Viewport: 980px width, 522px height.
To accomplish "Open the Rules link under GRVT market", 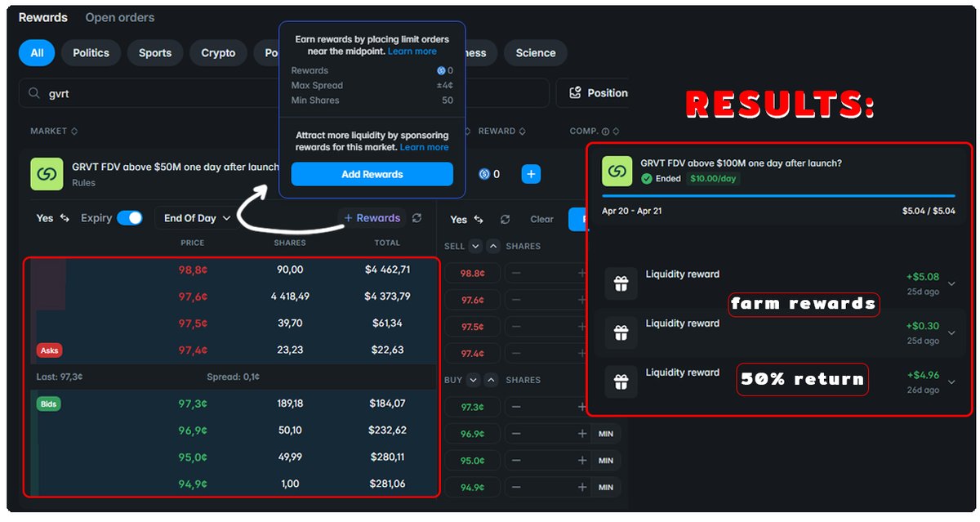I will coord(83,183).
